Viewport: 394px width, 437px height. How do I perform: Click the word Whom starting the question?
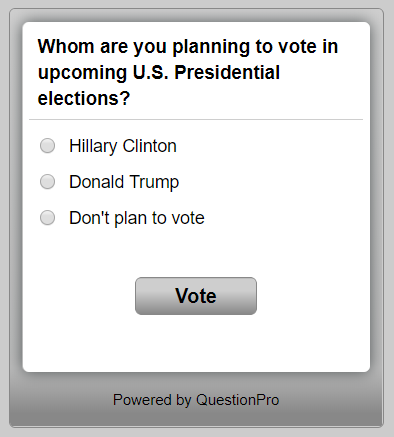tap(66, 46)
